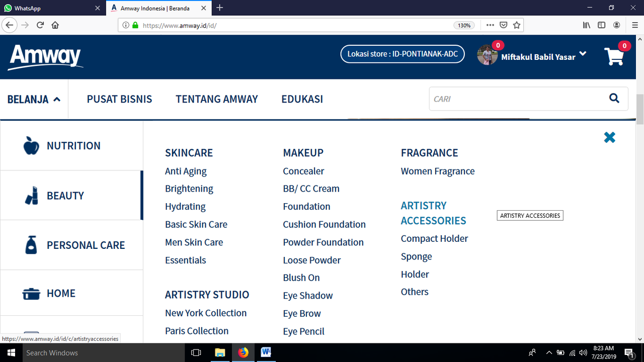Open Paris Collection link
This screenshot has height=362, width=644.
(197, 331)
